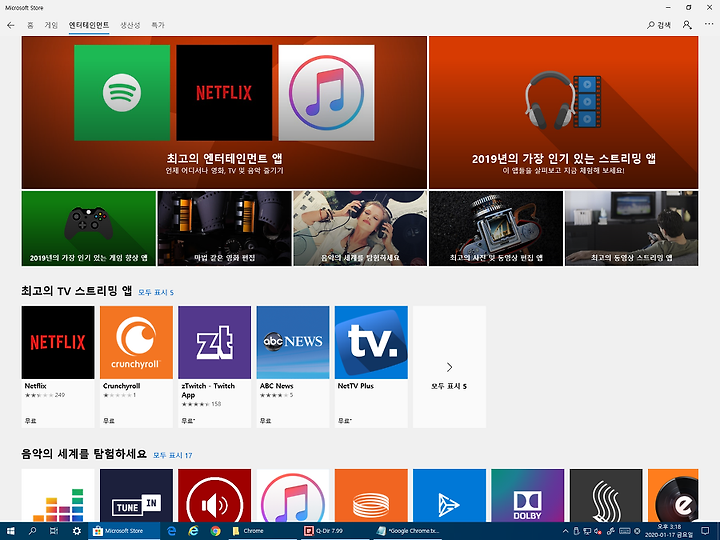Launch Microsoft Edge from the taskbar
Image resolution: width=720 pixels, height=540 pixels.
coord(172,531)
